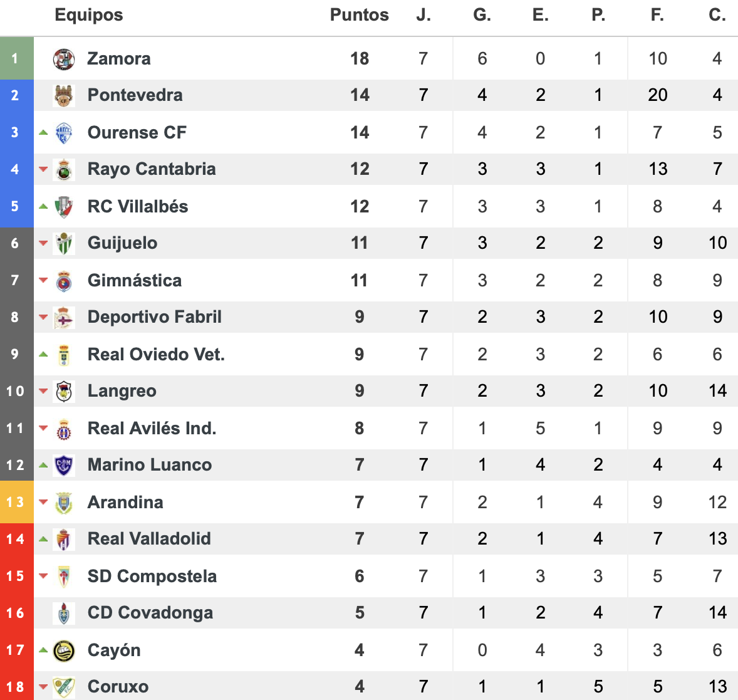
Task: Click the Rayo Cantabria badge icon
Action: pyautogui.click(x=63, y=169)
